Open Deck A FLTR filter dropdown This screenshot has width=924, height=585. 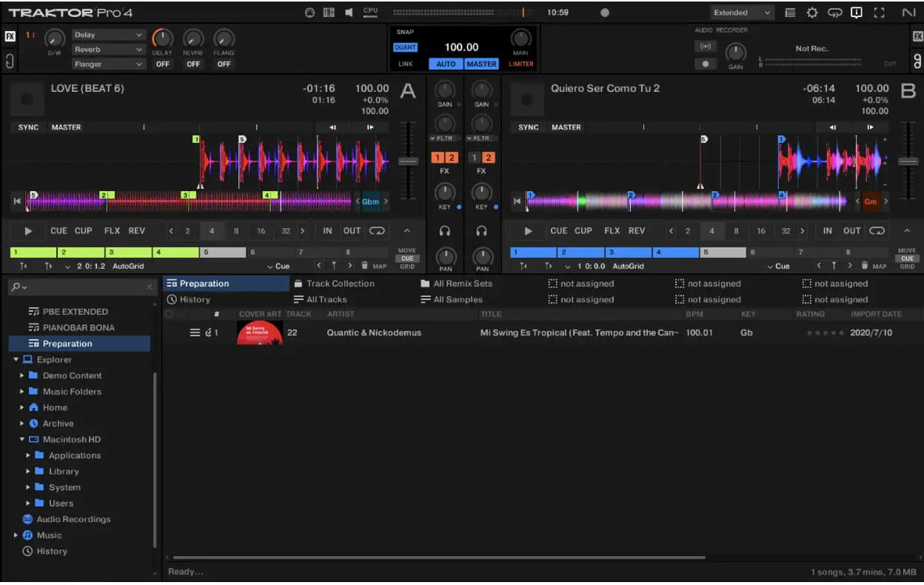[444, 138]
